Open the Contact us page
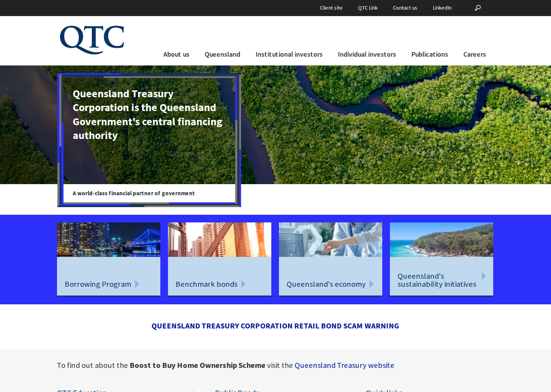This screenshot has height=392, width=551. (x=405, y=8)
